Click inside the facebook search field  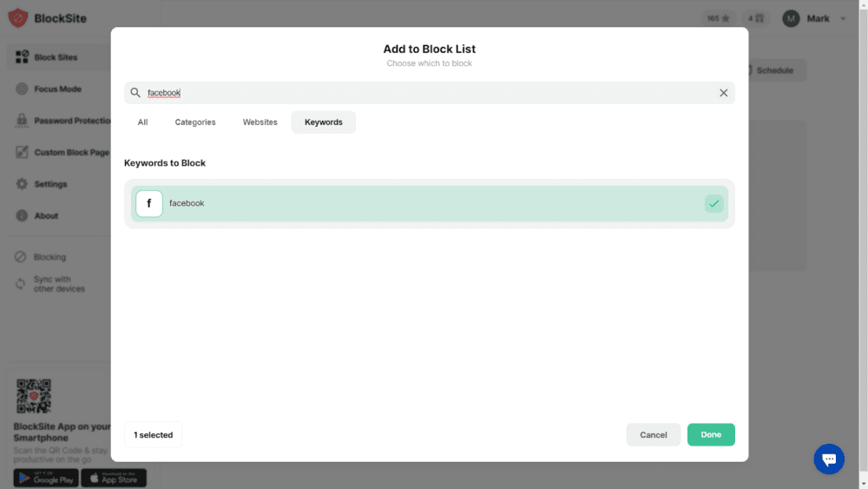(425, 93)
